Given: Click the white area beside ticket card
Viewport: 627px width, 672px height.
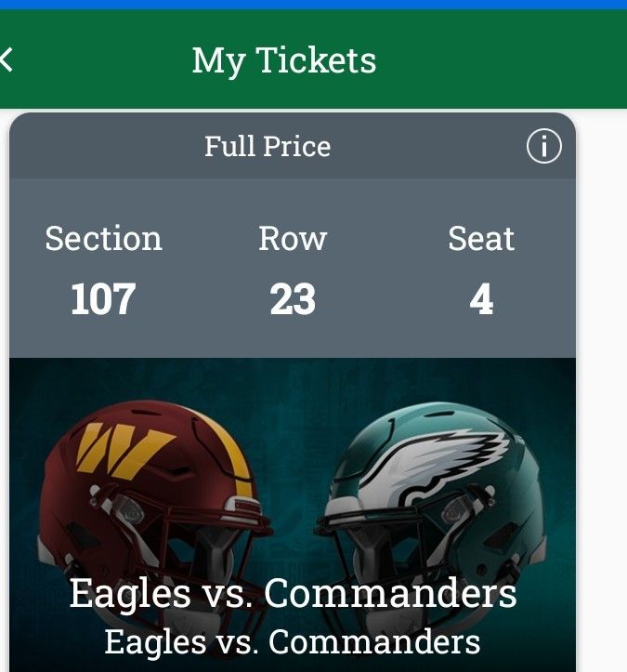Looking at the screenshot, I should (x=602, y=372).
